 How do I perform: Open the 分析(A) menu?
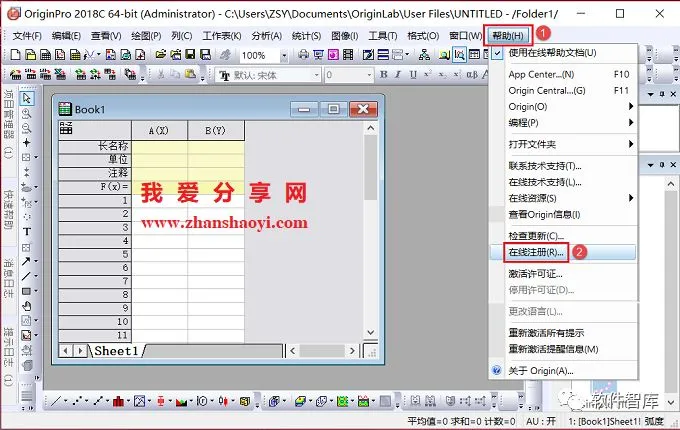(x=267, y=36)
